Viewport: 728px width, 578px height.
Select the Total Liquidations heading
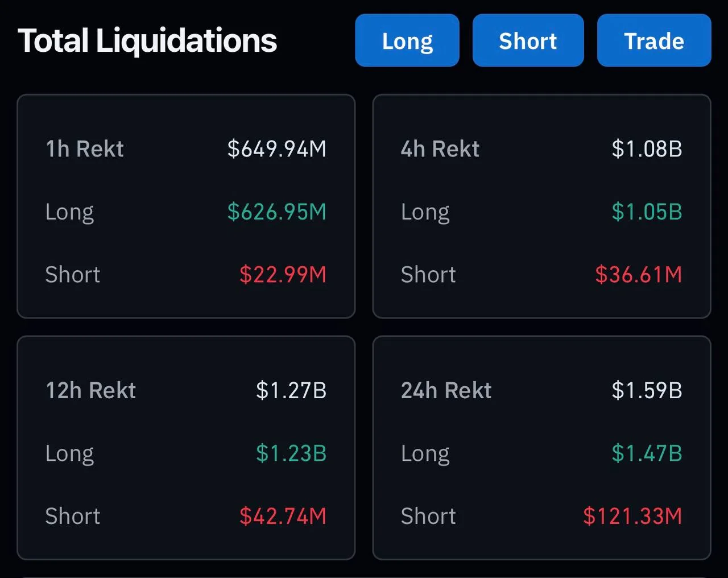147,41
